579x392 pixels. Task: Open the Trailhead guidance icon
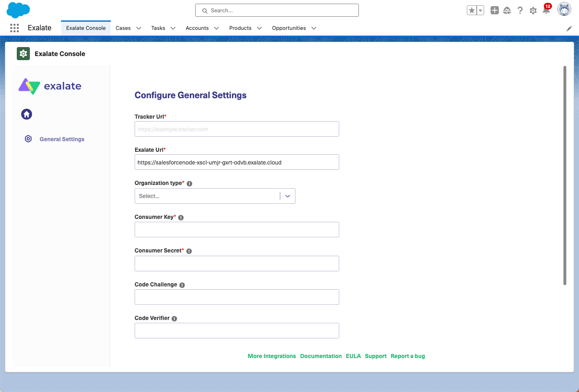(507, 10)
